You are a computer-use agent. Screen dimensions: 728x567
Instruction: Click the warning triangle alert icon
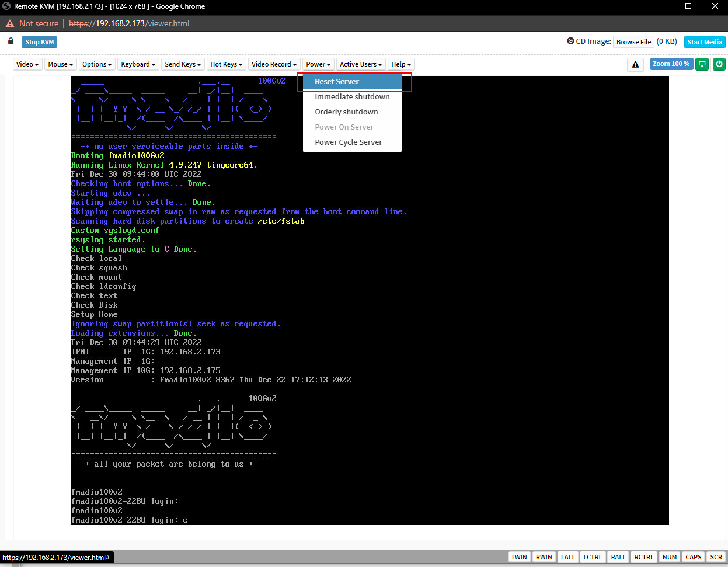pyautogui.click(x=635, y=64)
